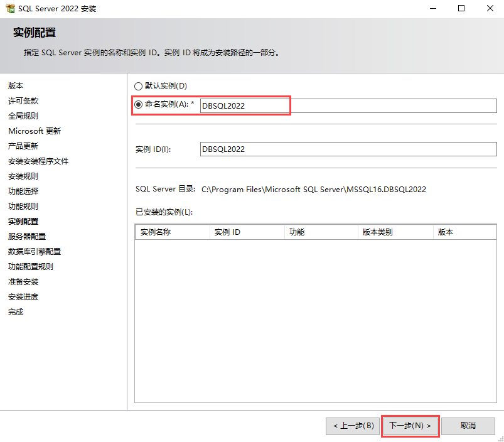Viewport: 504px width, 442px height.
Task: Maximize the SQL Server setup window
Action: [x=461, y=9]
